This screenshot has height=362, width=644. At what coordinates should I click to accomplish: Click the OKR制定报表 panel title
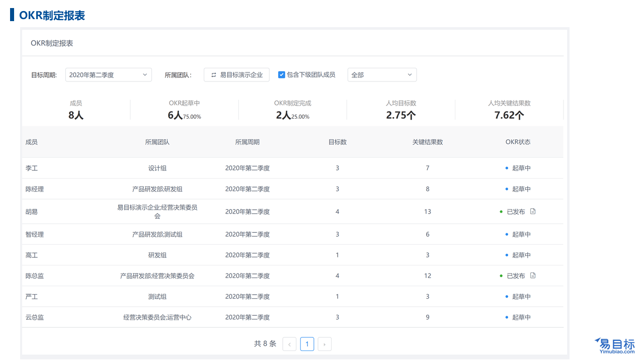[52, 43]
